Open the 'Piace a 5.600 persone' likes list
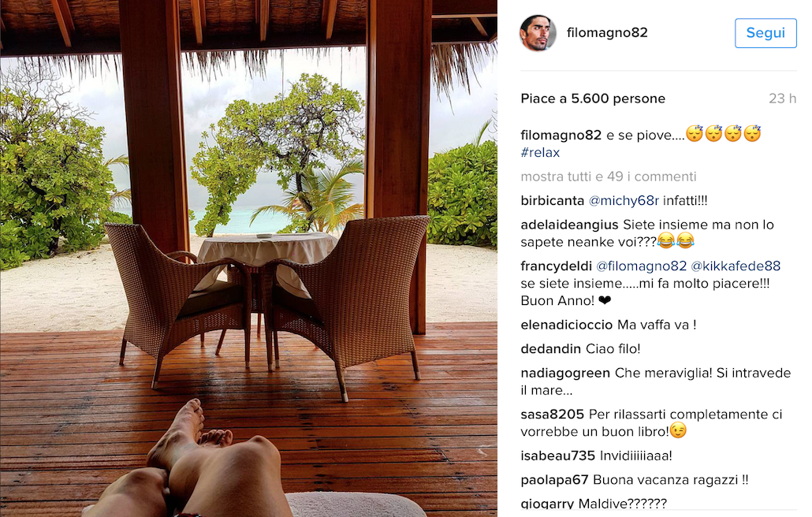Image resolution: width=812 pixels, height=517 pixels. [x=593, y=99]
